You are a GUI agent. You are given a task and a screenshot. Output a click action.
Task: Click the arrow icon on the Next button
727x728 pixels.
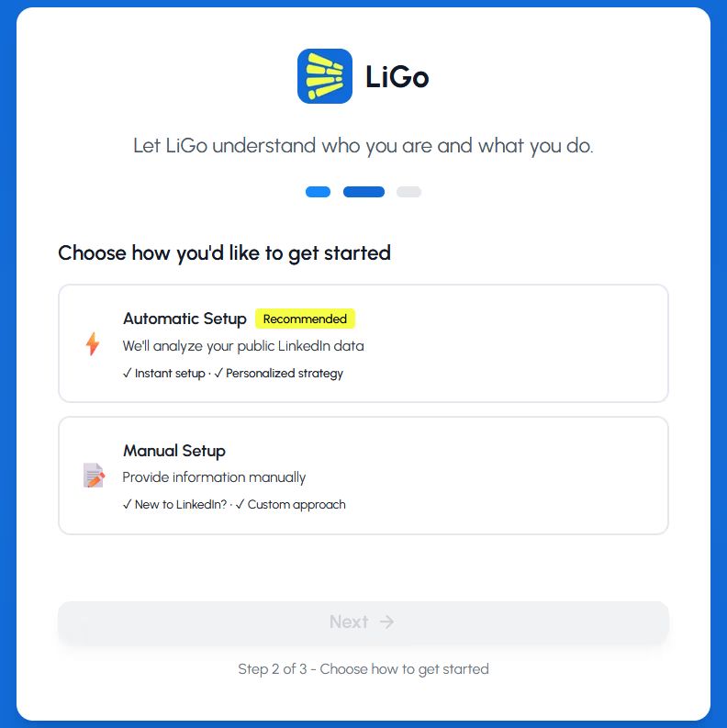(387, 622)
